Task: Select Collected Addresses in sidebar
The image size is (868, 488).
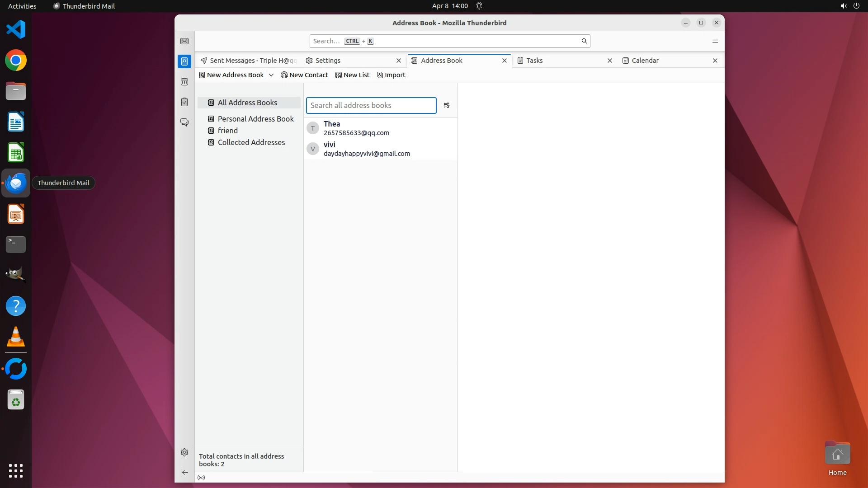Action: 251,142
